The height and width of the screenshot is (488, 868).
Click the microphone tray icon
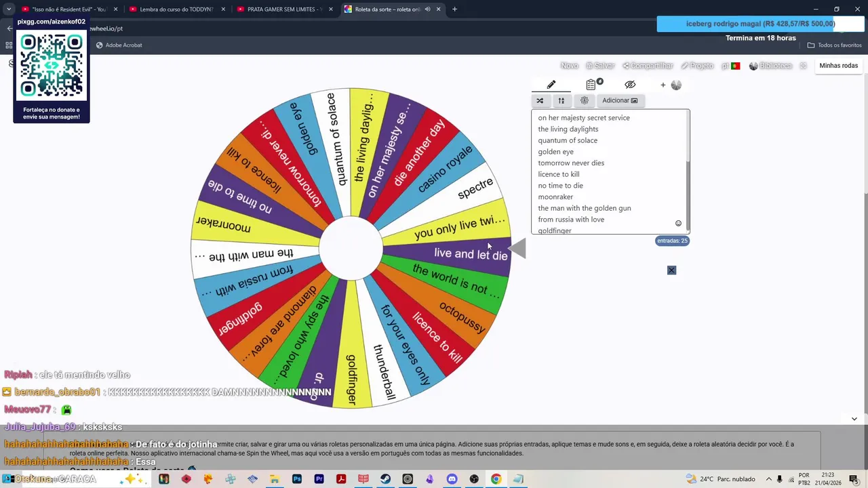pos(780,479)
